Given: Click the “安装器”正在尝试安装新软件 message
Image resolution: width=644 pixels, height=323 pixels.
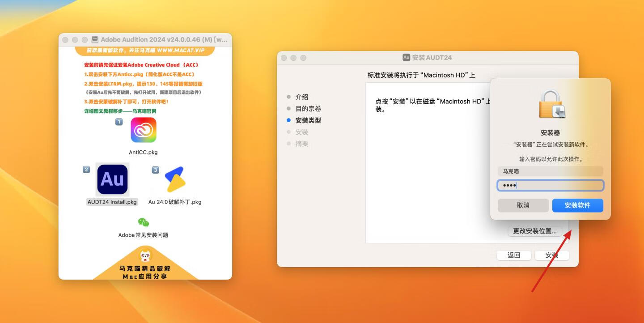Looking at the screenshot, I should pos(551,144).
